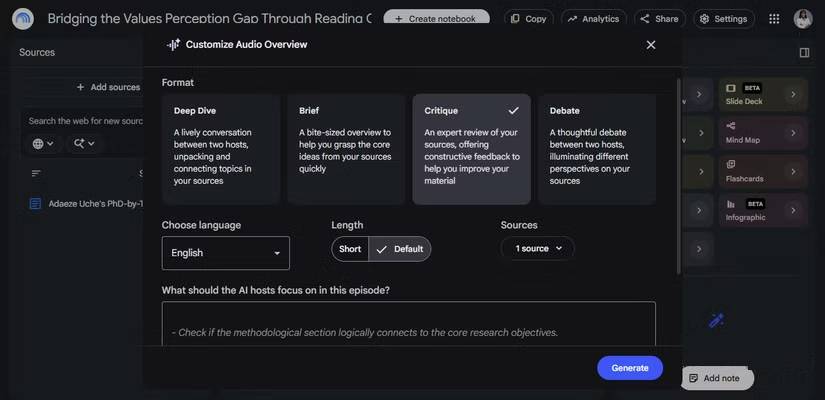Click the dialog vertical scrollbar

point(679,176)
